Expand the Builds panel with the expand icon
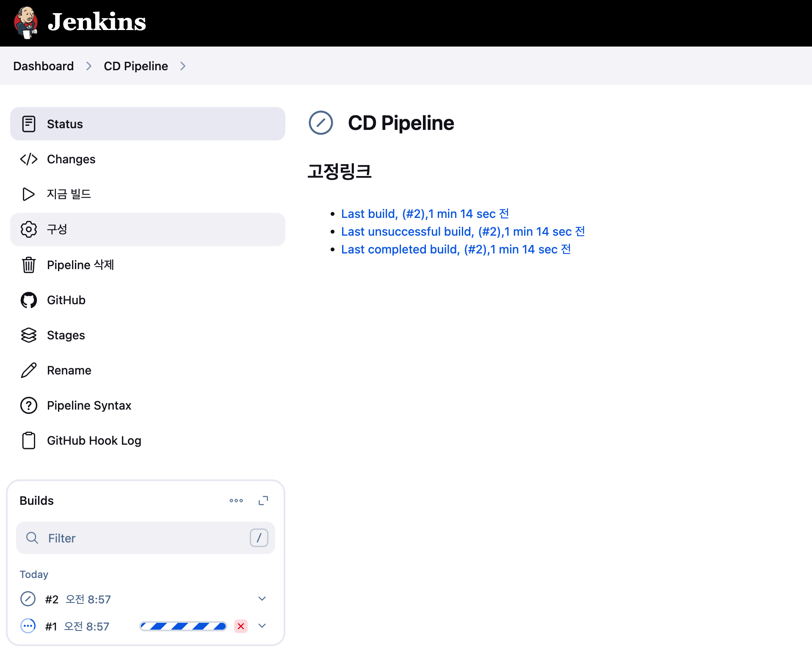 (263, 501)
